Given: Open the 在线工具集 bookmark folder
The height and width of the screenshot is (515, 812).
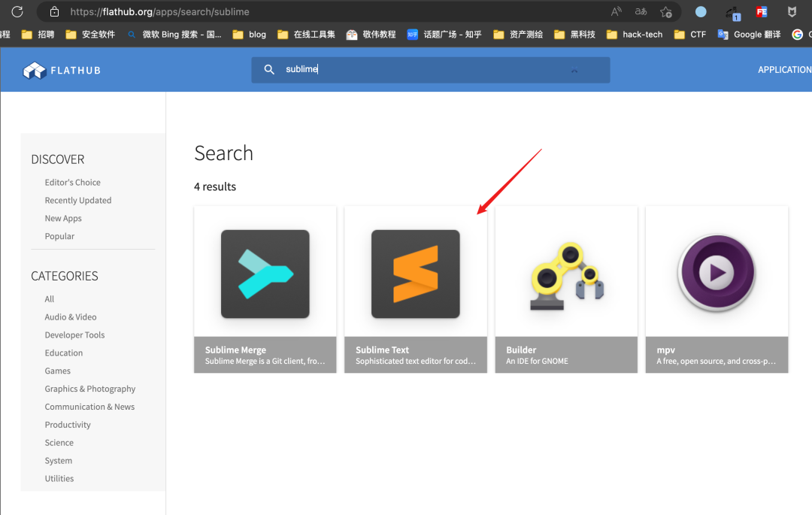Looking at the screenshot, I should click(x=306, y=34).
